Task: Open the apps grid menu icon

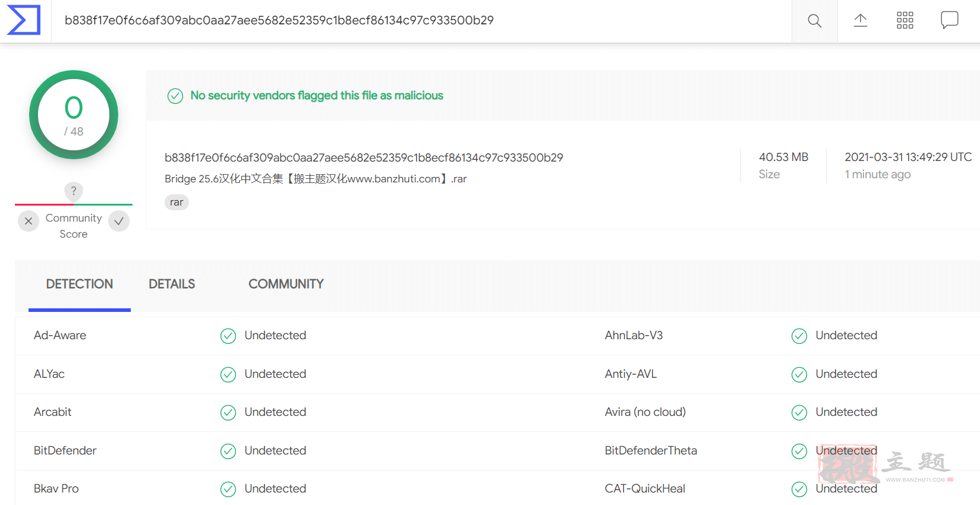Action: (x=905, y=20)
